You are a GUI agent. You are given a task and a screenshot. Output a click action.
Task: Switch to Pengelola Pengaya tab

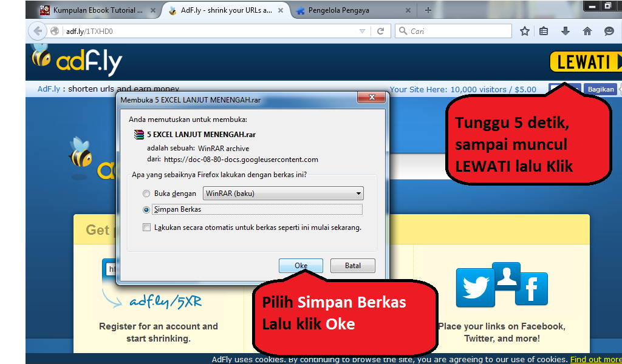tap(353, 10)
